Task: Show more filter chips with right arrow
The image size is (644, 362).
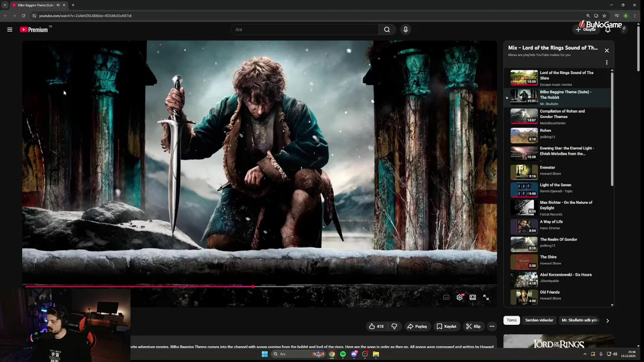Action: pos(607,320)
